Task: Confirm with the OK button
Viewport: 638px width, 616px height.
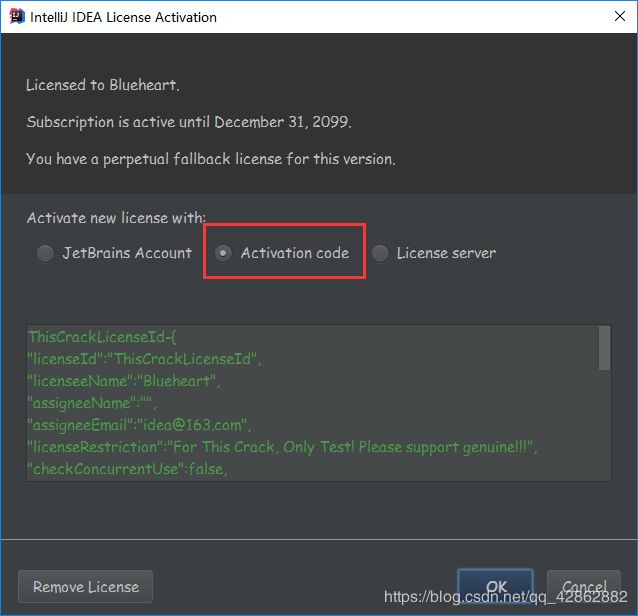Action: pyautogui.click(x=496, y=586)
